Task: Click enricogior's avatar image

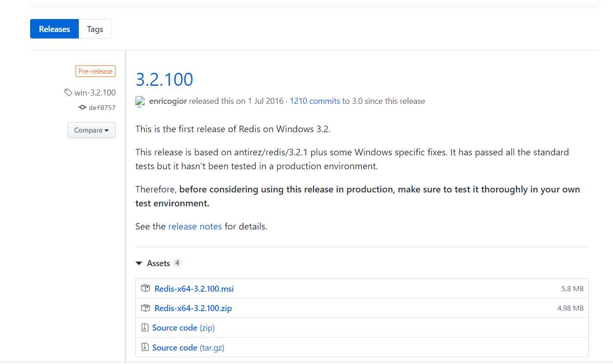Action: pyautogui.click(x=140, y=101)
